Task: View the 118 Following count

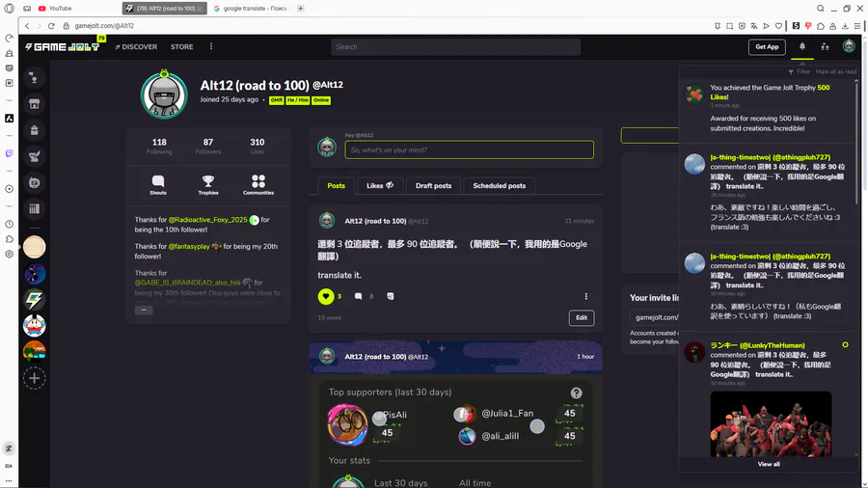Action: click(159, 146)
